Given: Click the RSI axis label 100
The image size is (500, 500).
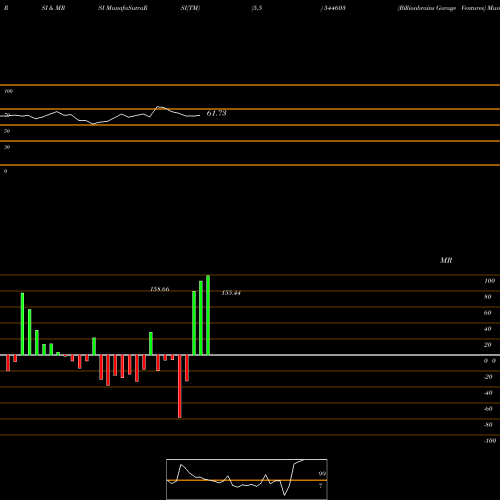Looking at the screenshot, I should click(x=9, y=91).
